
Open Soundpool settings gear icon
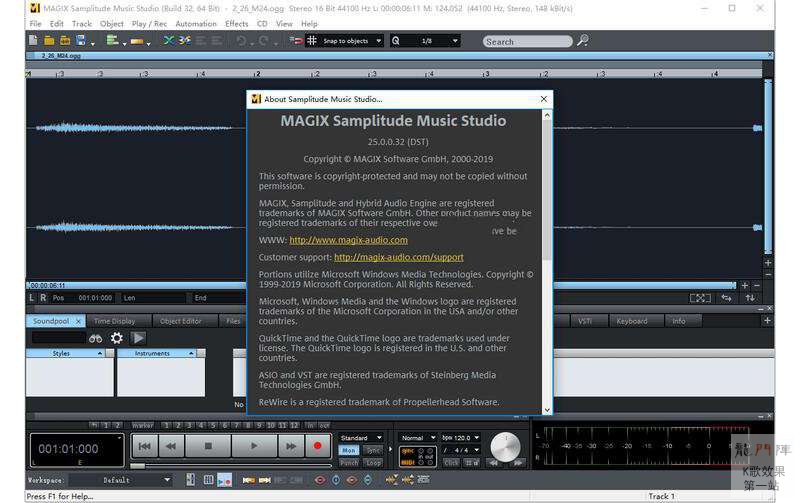pos(117,338)
